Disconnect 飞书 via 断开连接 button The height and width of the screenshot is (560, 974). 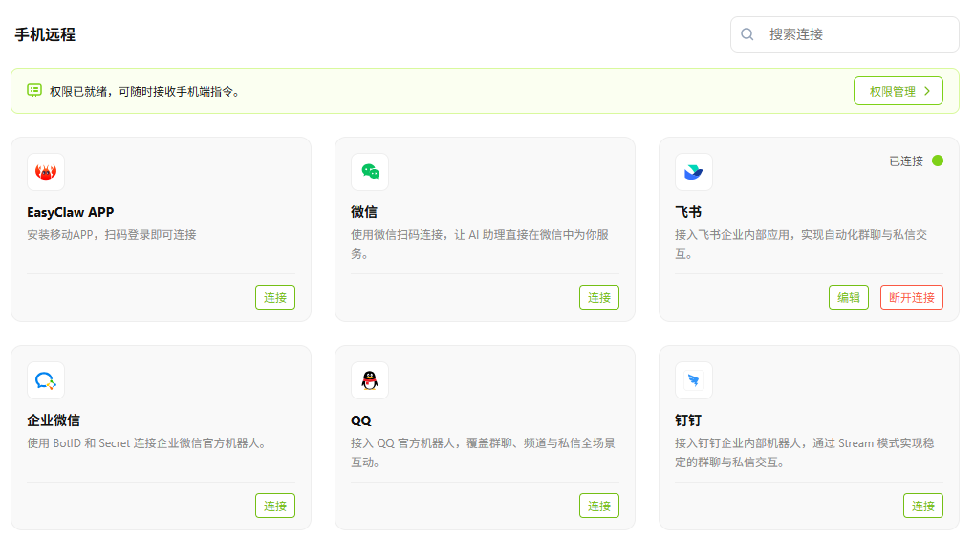[x=912, y=297]
